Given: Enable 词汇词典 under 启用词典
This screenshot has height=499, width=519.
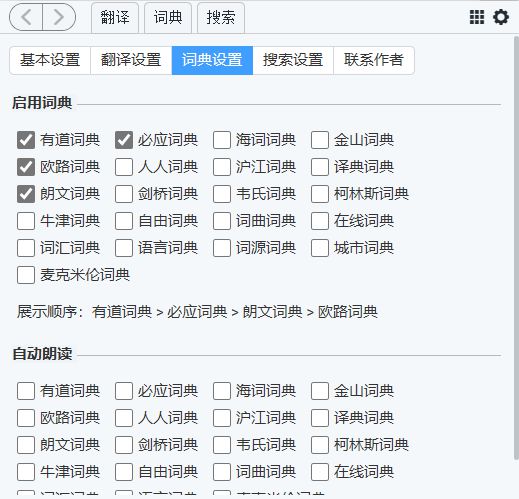Looking at the screenshot, I should pos(26,248).
